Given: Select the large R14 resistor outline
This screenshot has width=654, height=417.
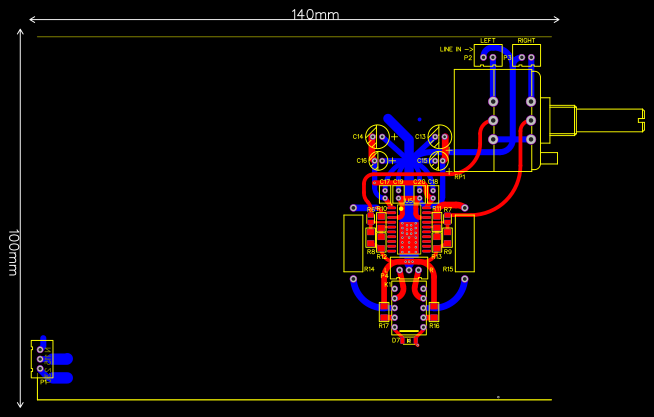Looking at the screenshot, I should [352, 242].
